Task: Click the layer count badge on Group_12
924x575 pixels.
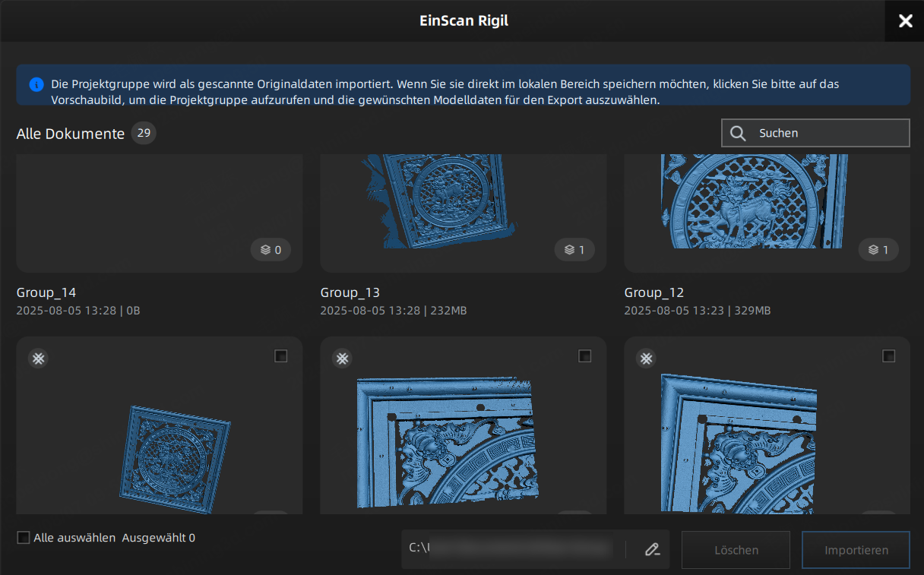Action: coord(878,250)
